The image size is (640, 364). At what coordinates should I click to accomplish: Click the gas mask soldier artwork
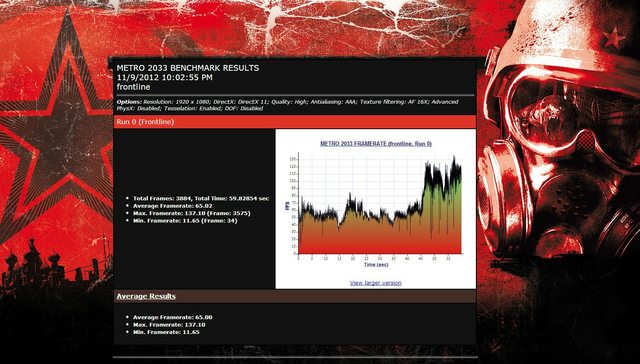click(559, 135)
